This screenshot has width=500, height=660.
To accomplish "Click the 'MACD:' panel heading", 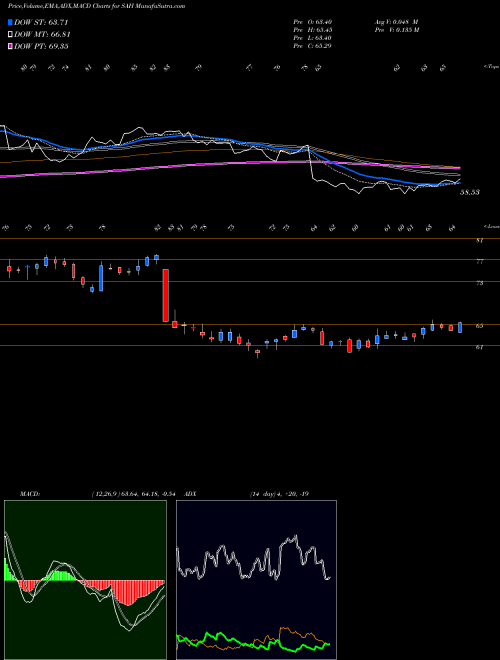I will coord(30,494).
